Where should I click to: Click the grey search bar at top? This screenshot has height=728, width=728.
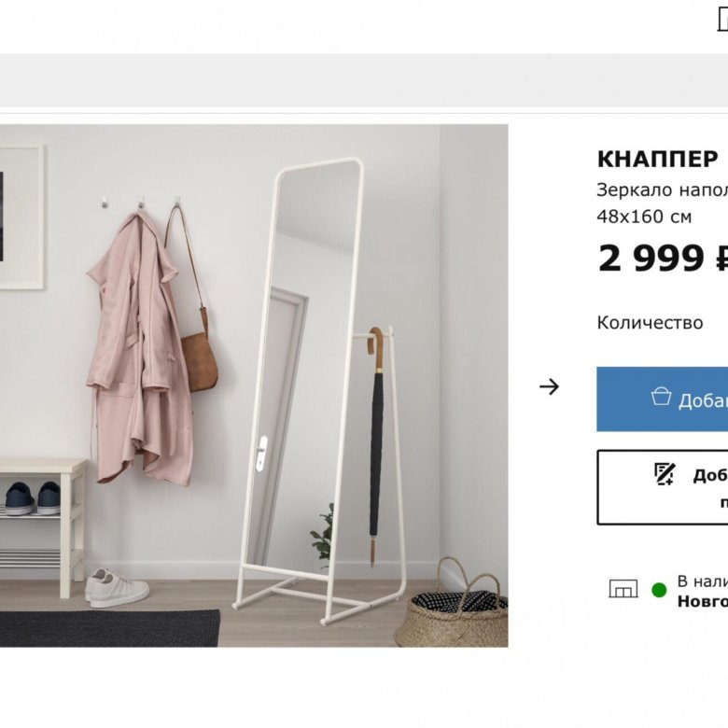pos(364,80)
